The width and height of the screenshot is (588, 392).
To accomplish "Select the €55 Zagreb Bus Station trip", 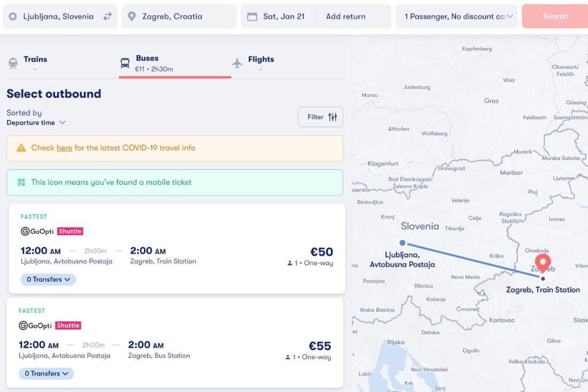I will click(175, 343).
